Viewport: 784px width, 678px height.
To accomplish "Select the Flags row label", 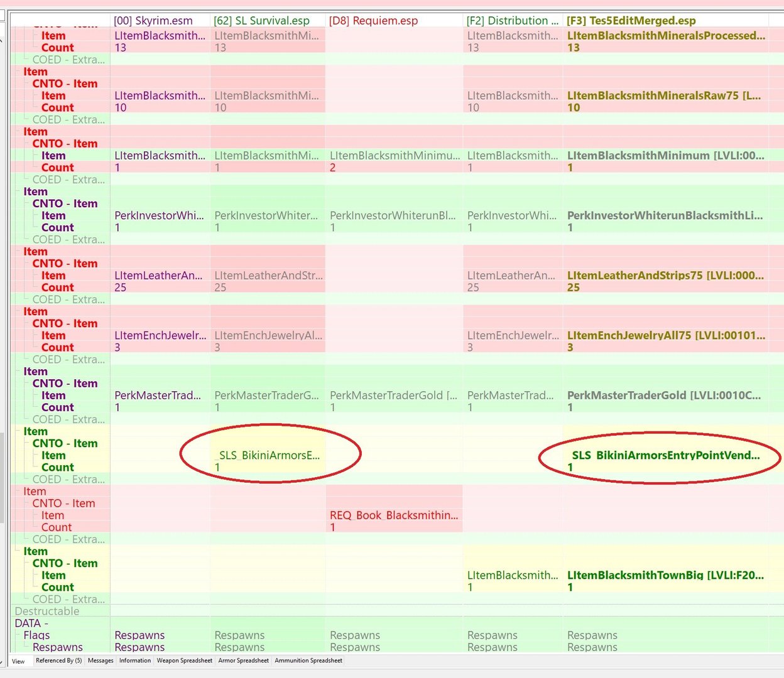I will pos(36,635).
